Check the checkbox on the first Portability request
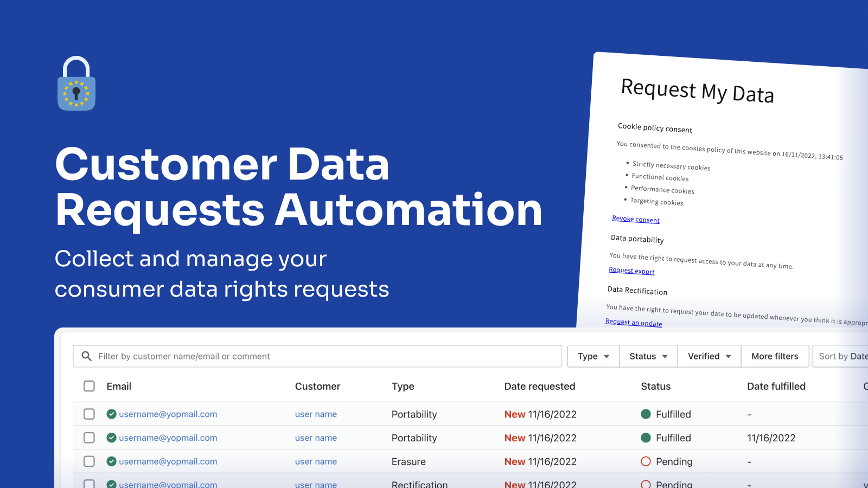 coord(89,414)
